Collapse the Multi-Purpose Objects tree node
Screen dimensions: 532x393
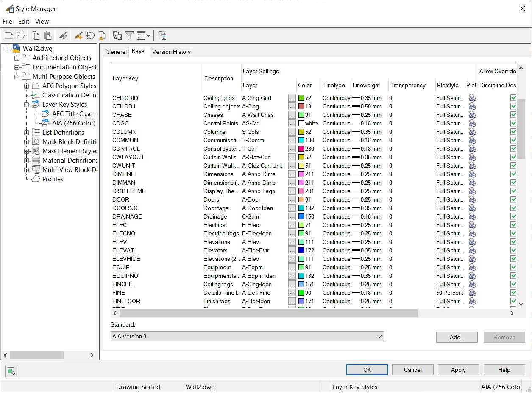coord(17,77)
